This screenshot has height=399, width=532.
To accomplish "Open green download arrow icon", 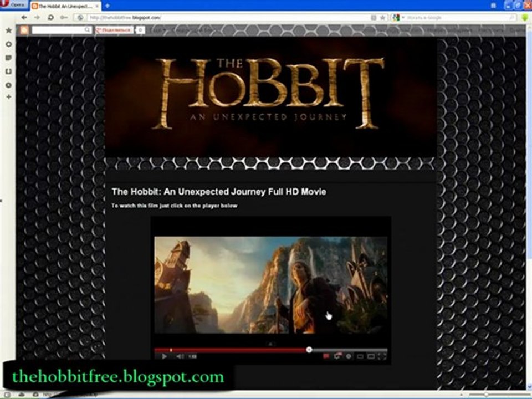I will 525,18.
